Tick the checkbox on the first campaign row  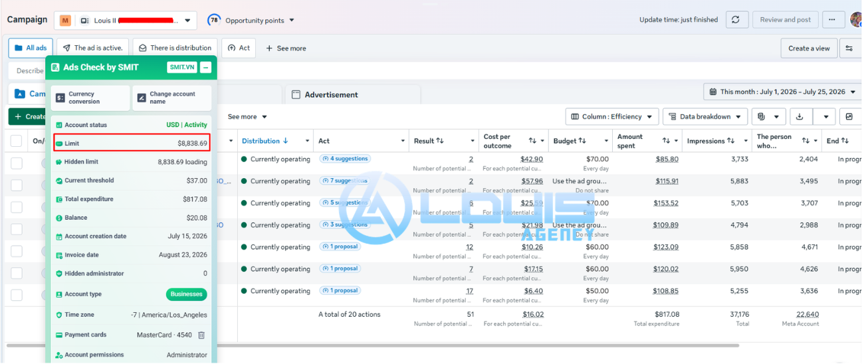(17, 163)
